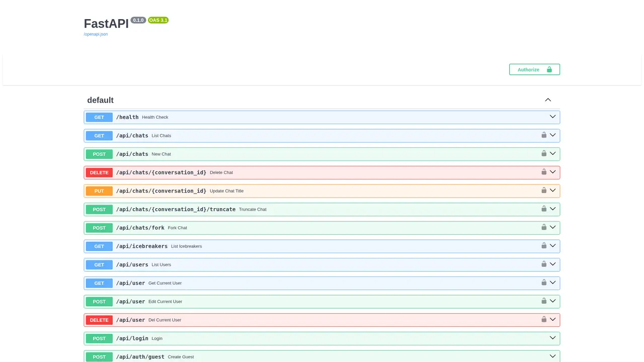Click the /api/users path text
Viewport: 644px width, 362px height.
point(132,264)
